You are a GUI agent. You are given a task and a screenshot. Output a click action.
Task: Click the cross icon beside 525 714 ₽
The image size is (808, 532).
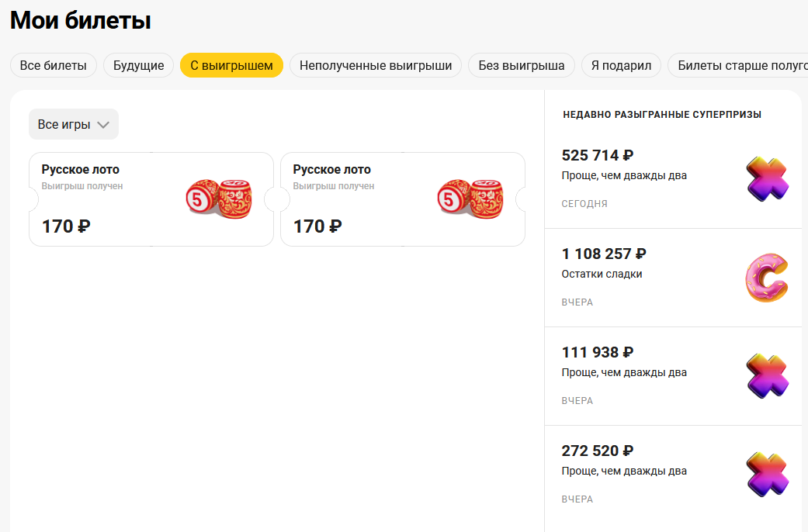[767, 178]
